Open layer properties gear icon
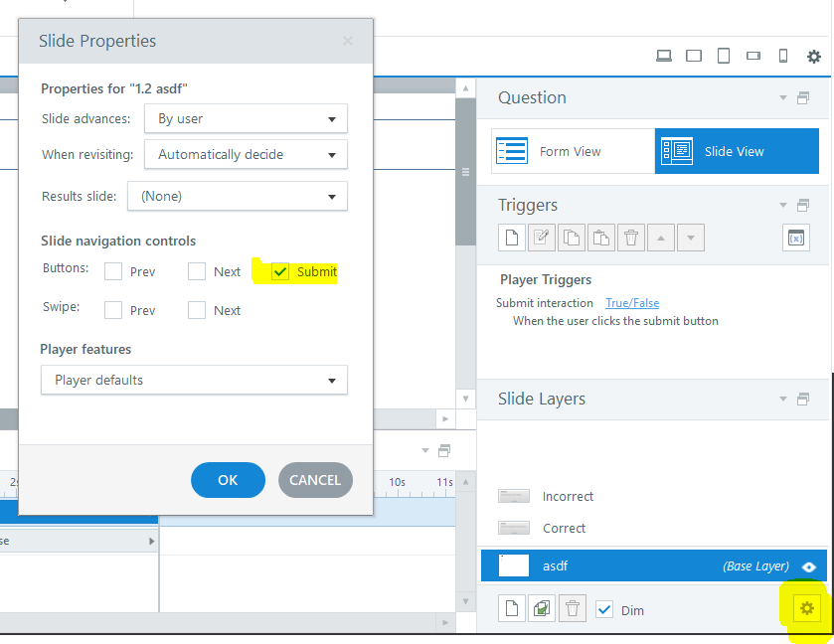834x644 pixels. [807, 608]
